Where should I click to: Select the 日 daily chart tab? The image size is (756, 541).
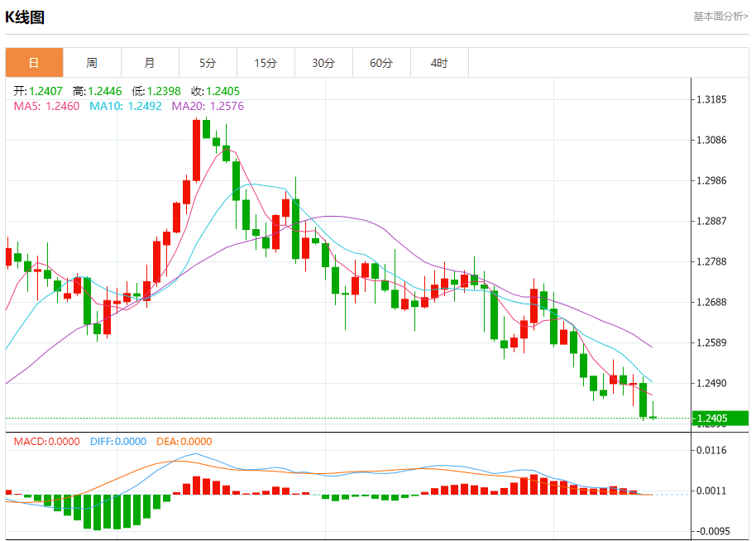(x=34, y=63)
